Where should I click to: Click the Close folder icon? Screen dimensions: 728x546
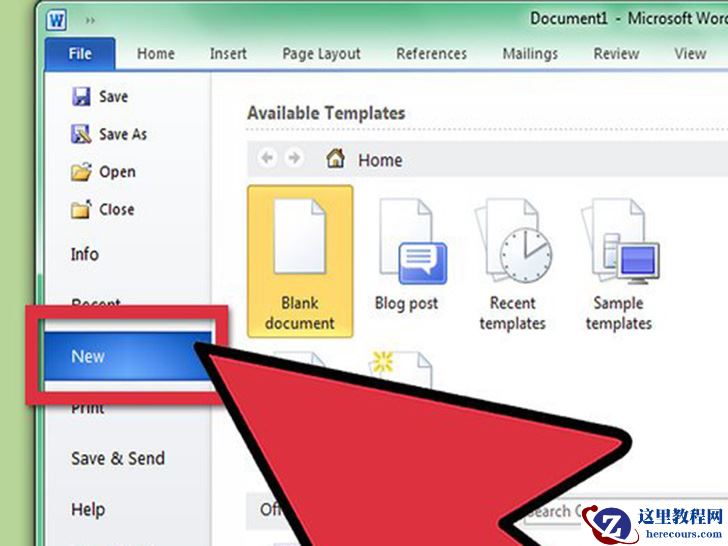coord(81,209)
